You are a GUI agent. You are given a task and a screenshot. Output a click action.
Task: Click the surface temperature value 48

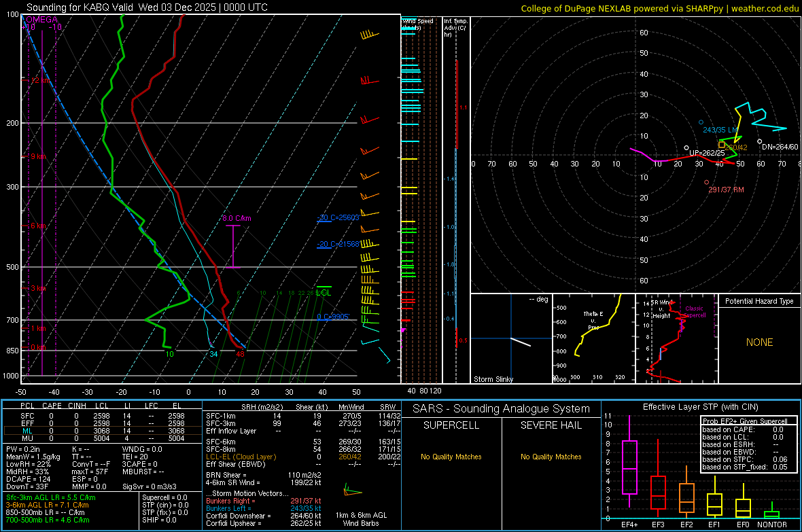240,354
